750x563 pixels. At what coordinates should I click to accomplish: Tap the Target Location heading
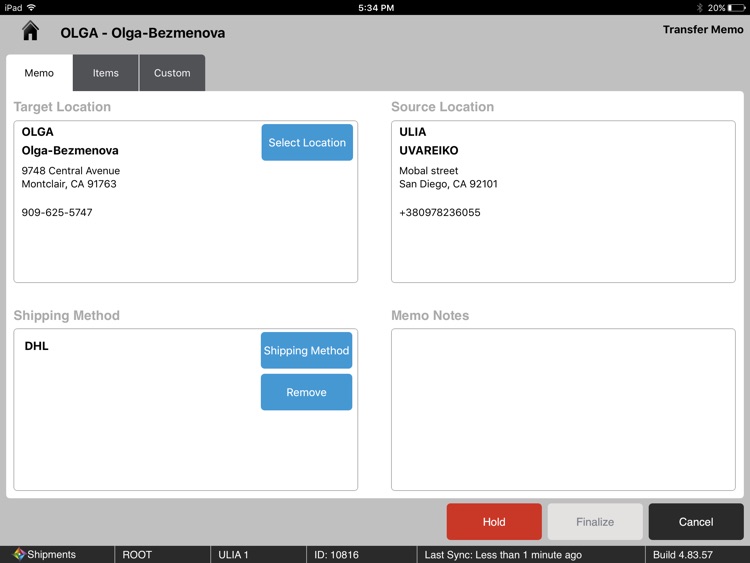click(62, 107)
